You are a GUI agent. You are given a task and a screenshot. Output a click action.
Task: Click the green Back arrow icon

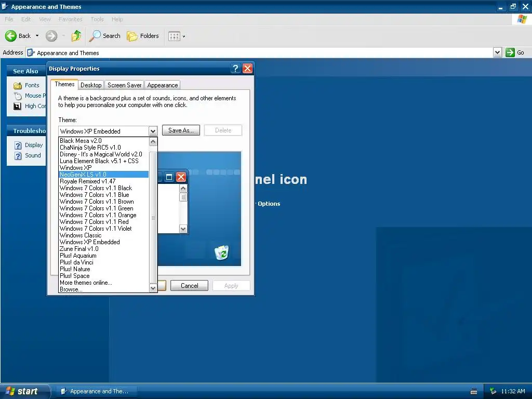tap(10, 36)
